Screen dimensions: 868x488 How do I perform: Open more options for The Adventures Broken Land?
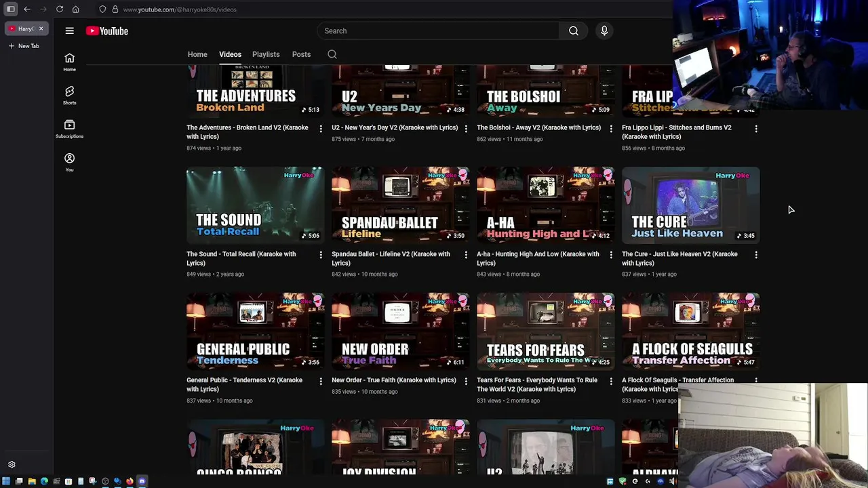coord(321,129)
